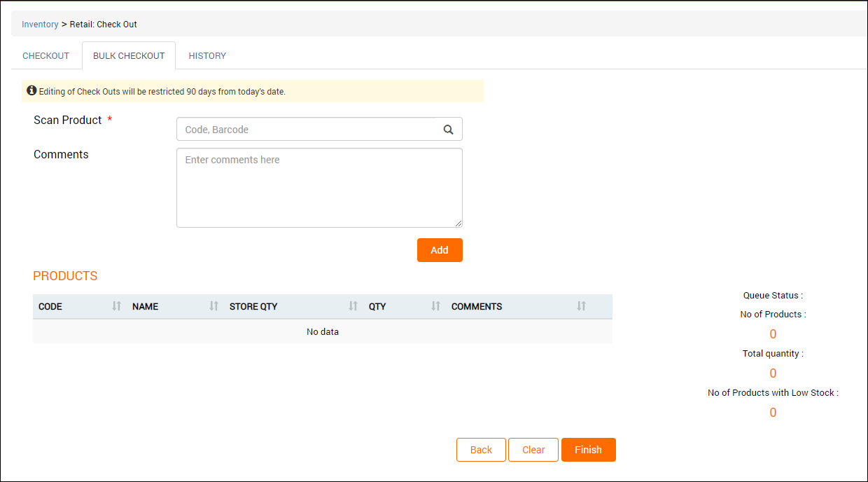Click the search magnifier icon in Scan Product

[x=448, y=130]
